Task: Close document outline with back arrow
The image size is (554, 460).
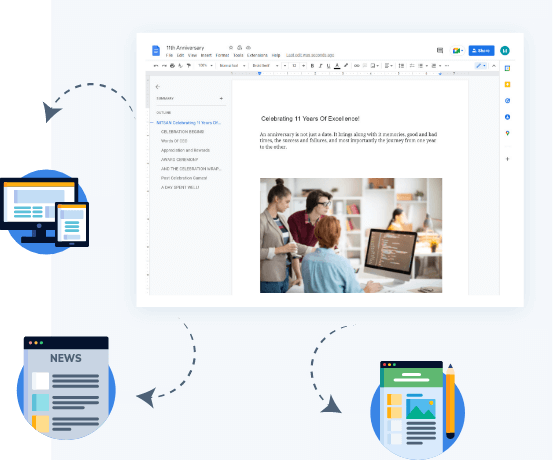Action: 158,87
